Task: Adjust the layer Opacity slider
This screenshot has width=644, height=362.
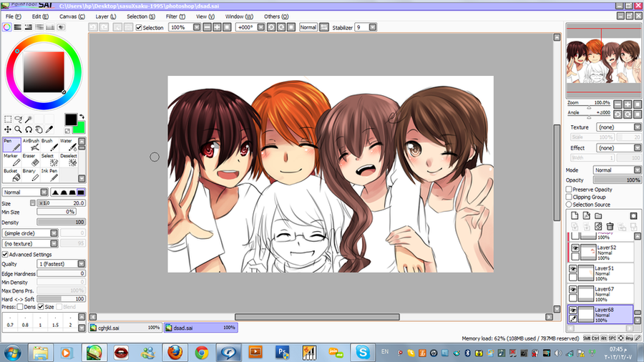Action: point(617,180)
